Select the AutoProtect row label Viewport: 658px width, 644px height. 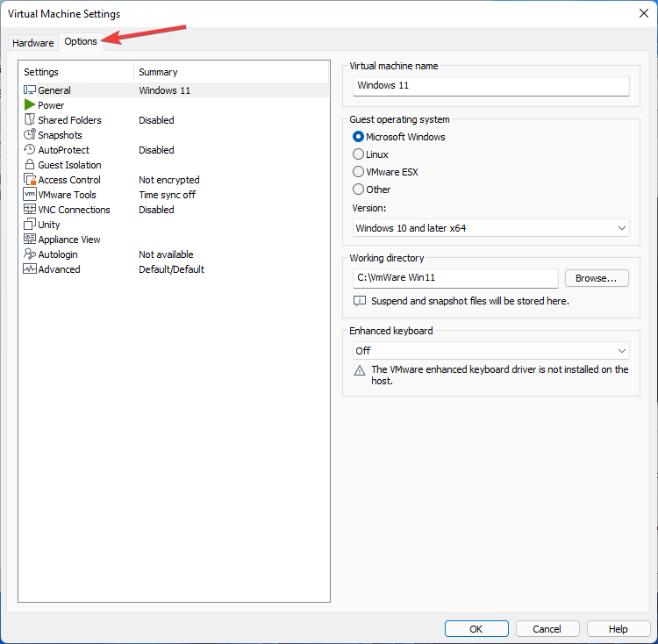tap(64, 150)
